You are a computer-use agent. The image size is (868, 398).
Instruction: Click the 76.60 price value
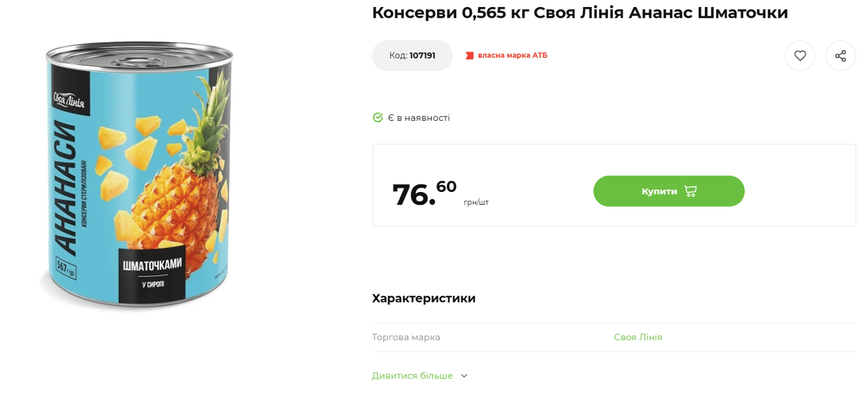tap(424, 193)
